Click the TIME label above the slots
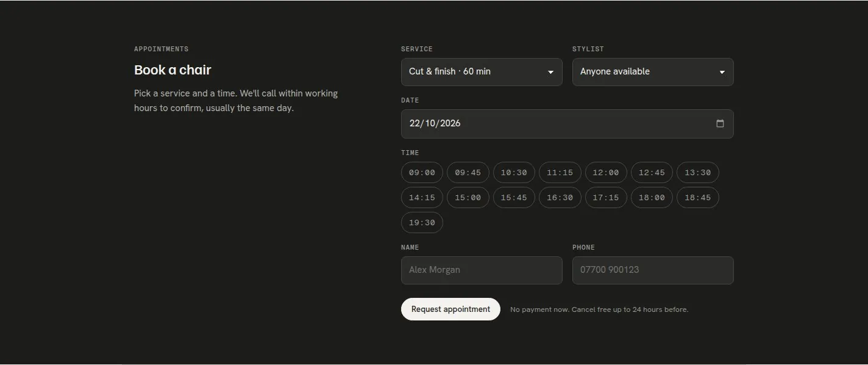868x365 pixels. [x=410, y=153]
